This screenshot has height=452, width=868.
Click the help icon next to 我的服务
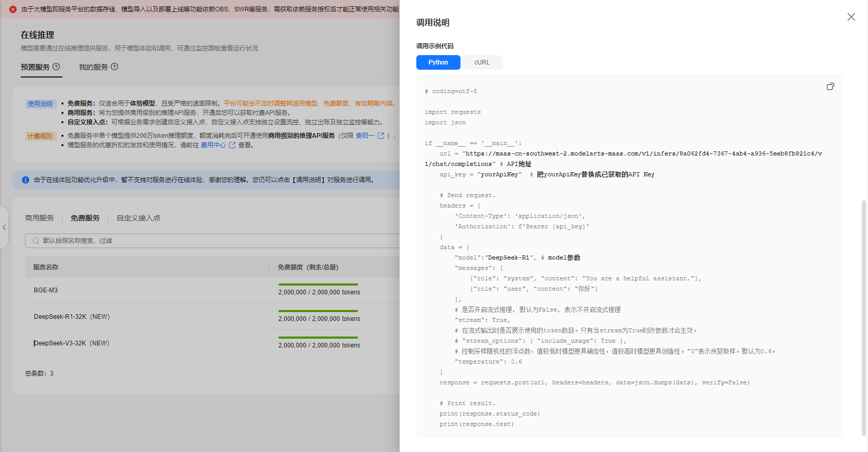[x=114, y=67]
